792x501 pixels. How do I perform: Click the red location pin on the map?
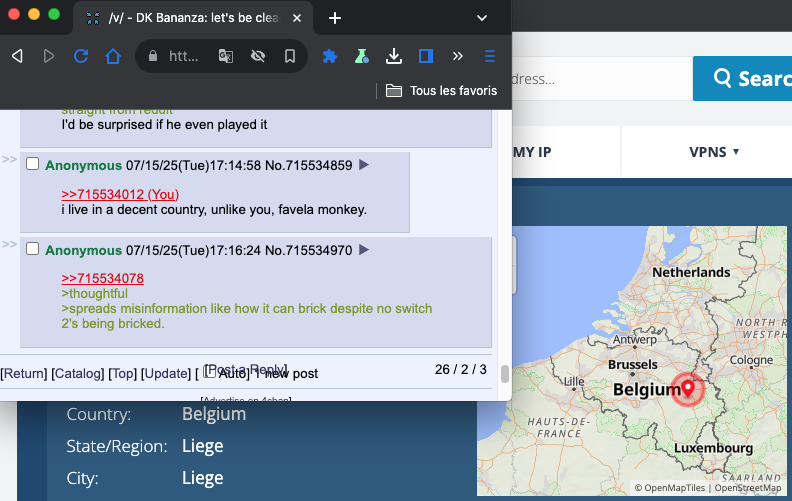click(687, 388)
